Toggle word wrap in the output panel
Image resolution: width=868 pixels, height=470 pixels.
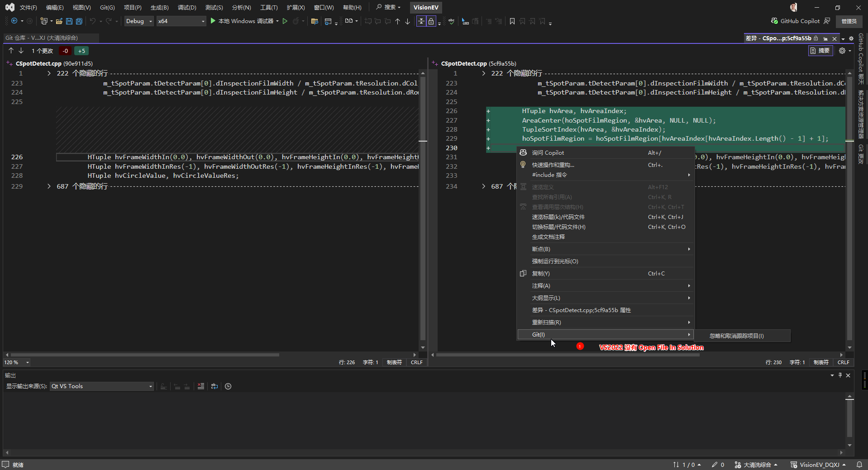pos(215,386)
